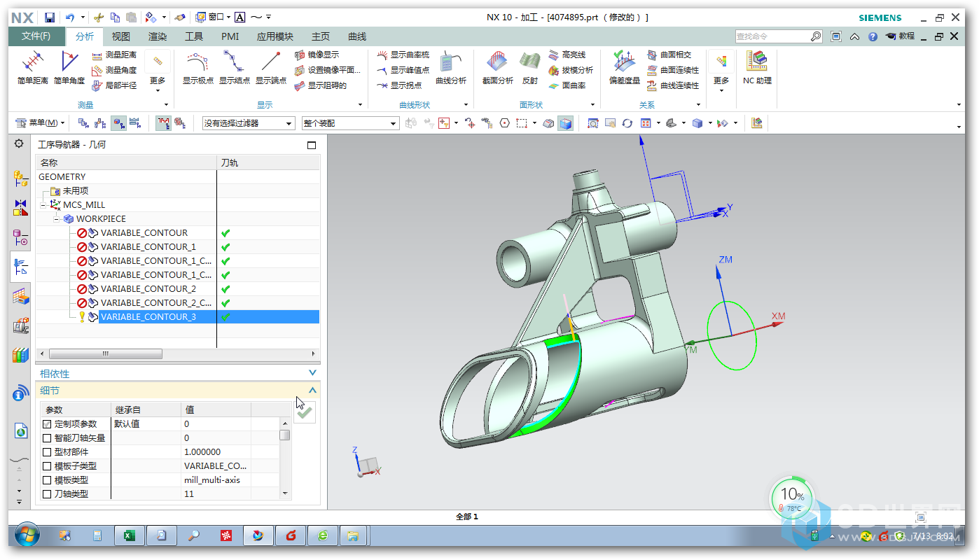Click the Save icon in title bar

49,17
